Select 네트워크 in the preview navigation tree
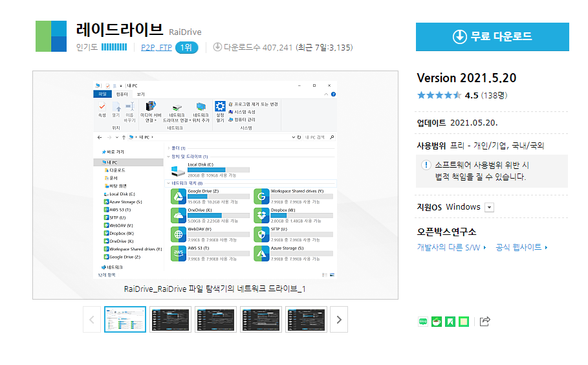The image size is (588, 365). pos(112,267)
